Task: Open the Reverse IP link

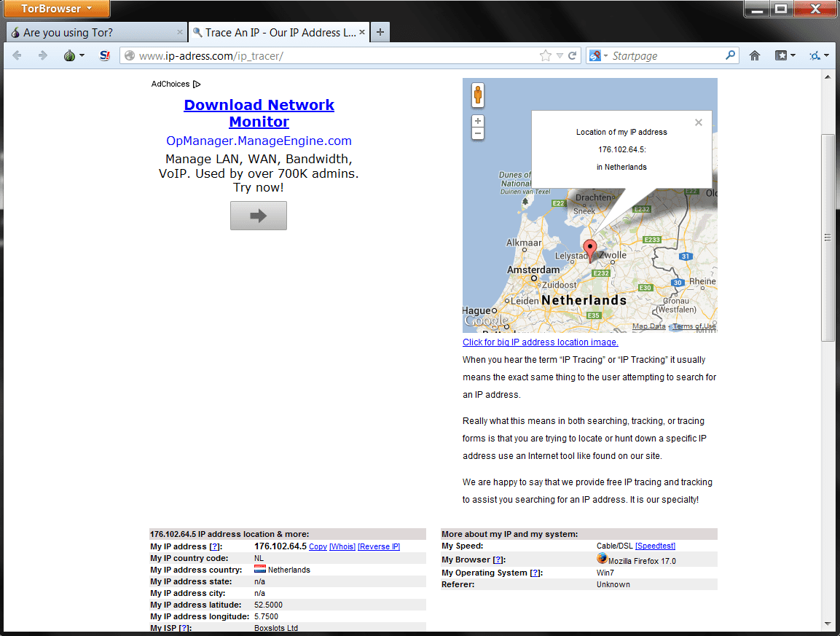Action: 379,546
